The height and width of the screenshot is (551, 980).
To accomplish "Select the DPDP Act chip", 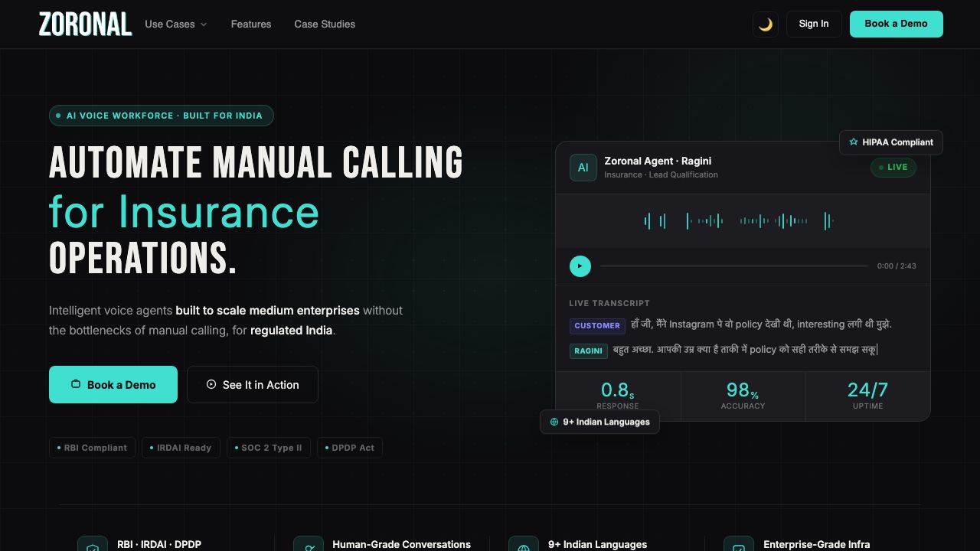I will coord(350,448).
